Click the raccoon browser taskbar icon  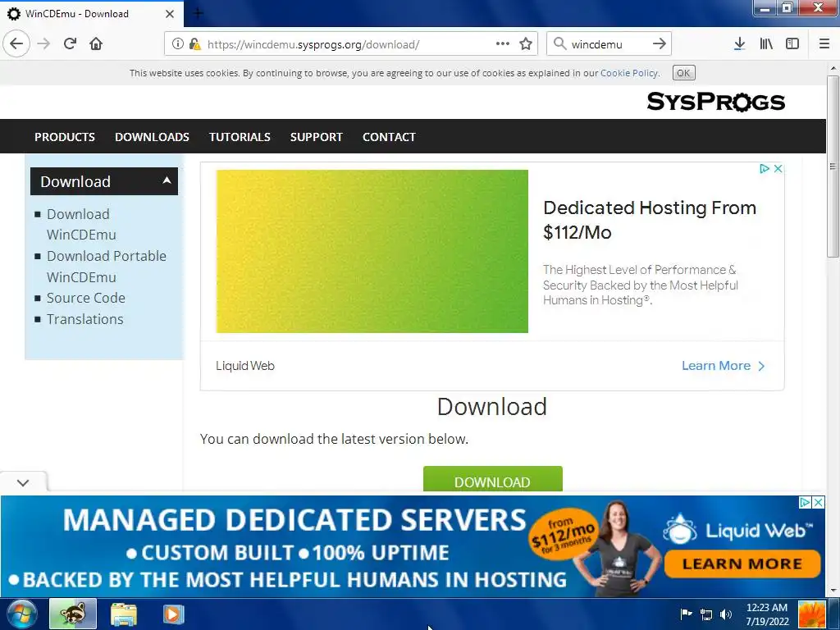tap(73, 614)
